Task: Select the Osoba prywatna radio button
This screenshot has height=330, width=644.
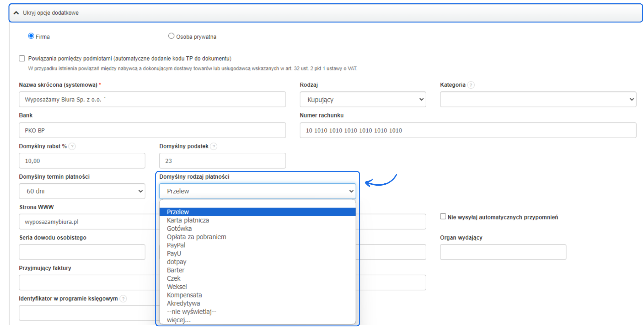Action: coord(171,36)
